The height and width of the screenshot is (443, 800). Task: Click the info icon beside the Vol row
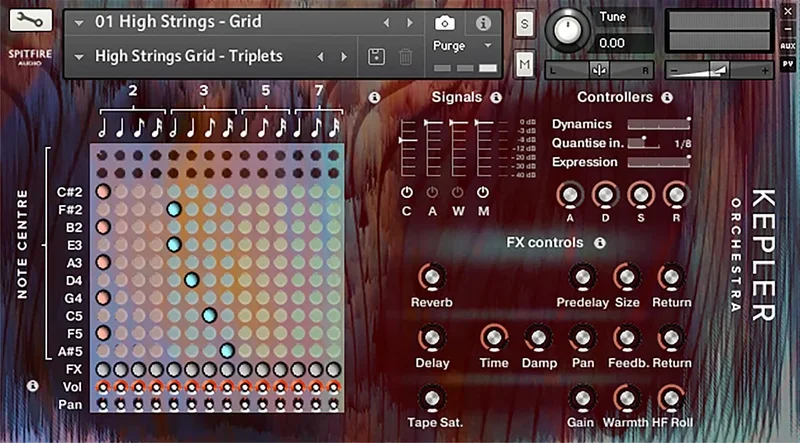pos(32,386)
